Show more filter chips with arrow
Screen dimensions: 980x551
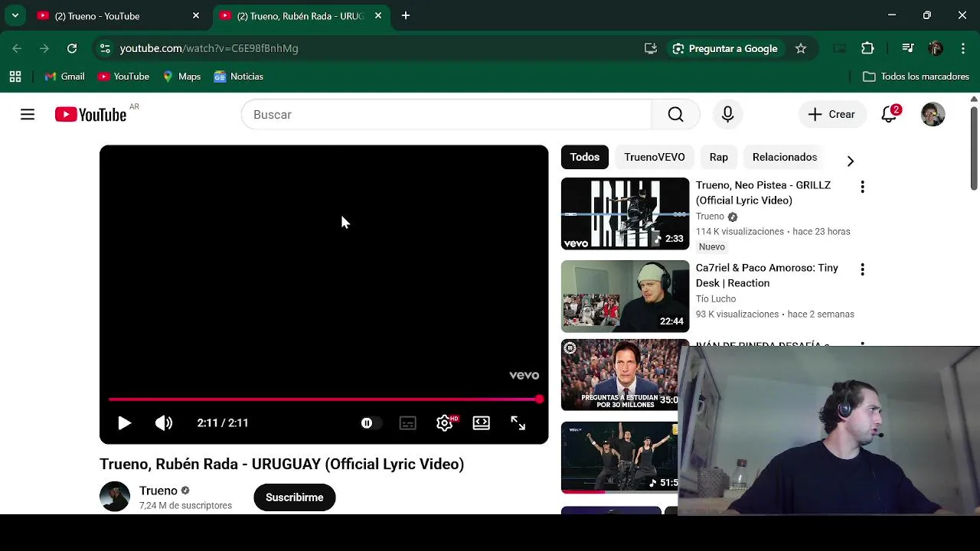(851, 161)
